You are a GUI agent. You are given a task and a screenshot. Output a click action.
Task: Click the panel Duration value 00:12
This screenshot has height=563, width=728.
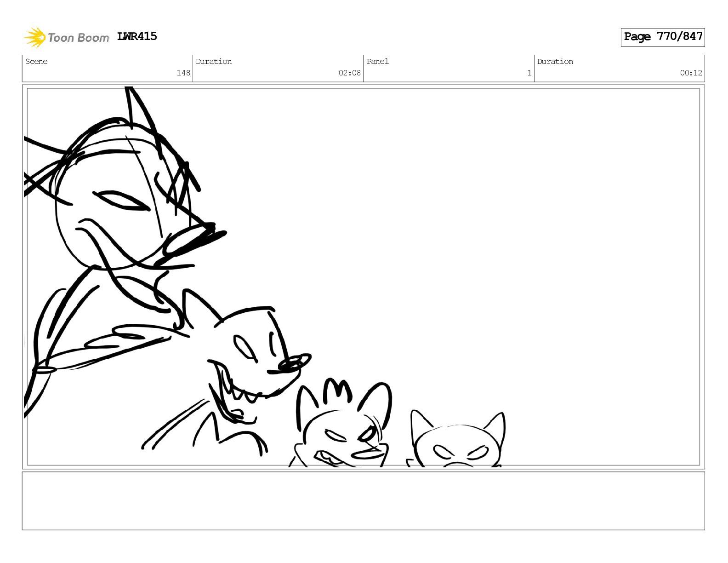tap(691, 73)
